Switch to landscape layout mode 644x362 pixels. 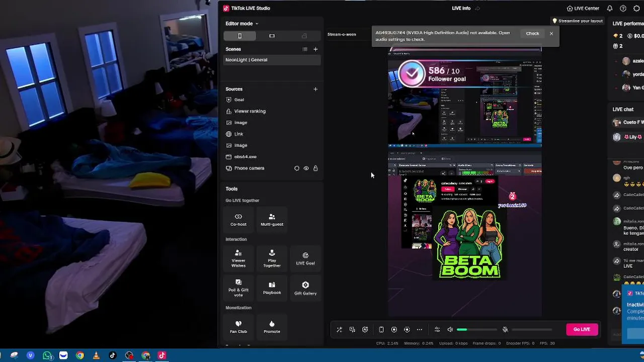coord(272,36)
